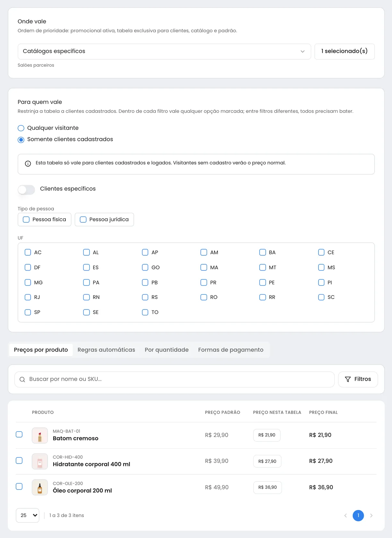
Task: Edit the R$ 21,90 table price field
Action: point(267,435)
